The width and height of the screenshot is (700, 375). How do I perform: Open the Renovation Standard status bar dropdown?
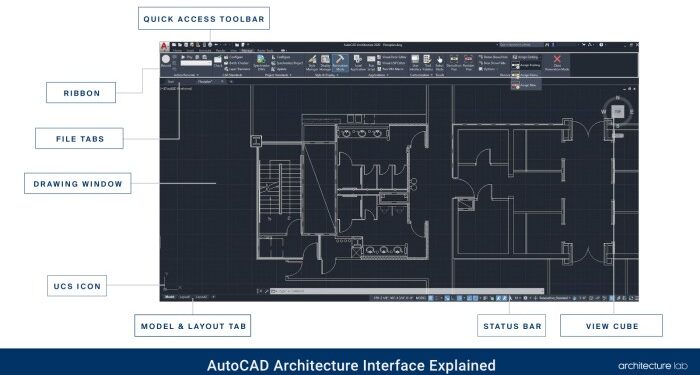click(555, 298)
